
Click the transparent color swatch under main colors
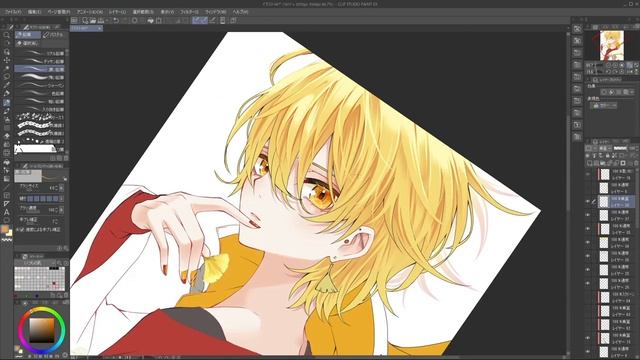click(x=7, y=240)
